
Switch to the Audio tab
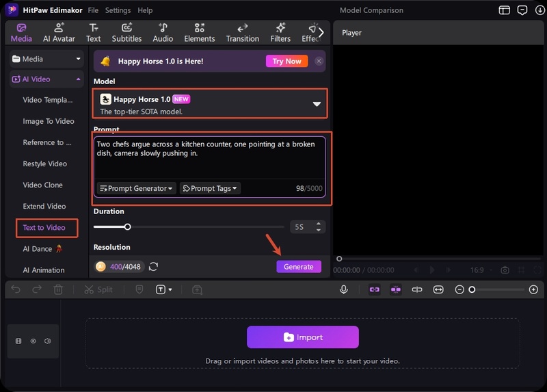(x=163, y=33)
